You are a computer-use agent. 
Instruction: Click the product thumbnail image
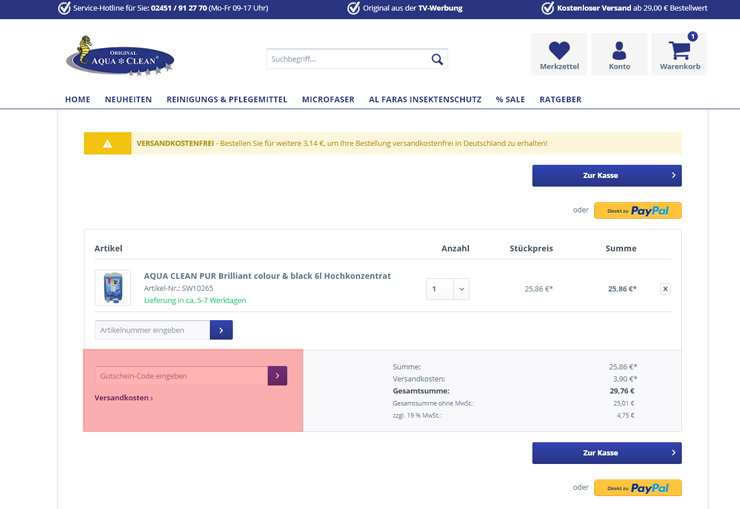coord(113,288)
